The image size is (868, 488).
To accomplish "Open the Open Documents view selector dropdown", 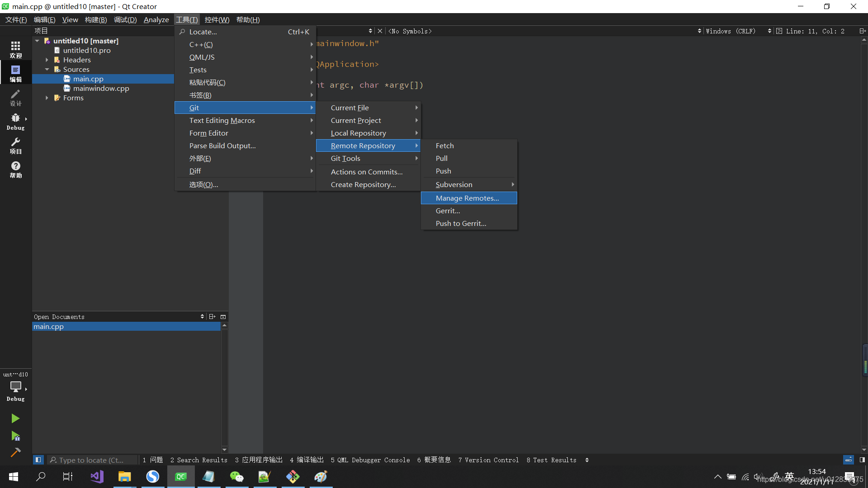I will point(202,317).
